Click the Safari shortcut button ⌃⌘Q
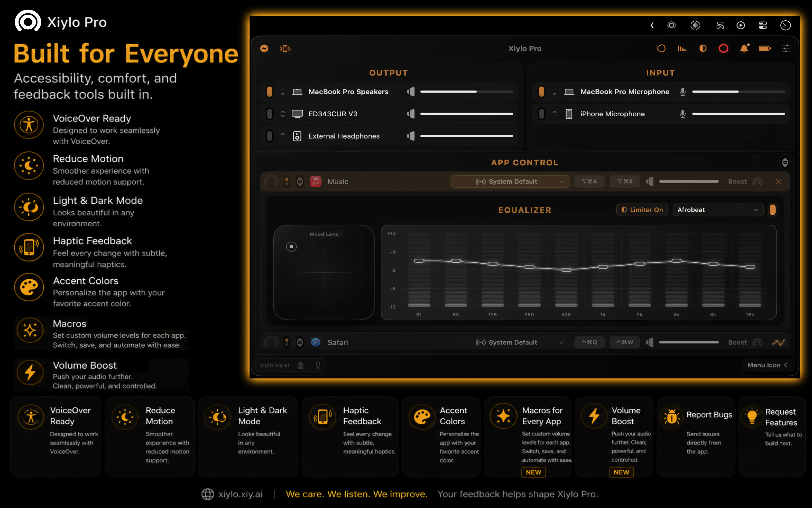812x508 pixels. point(589,342)
